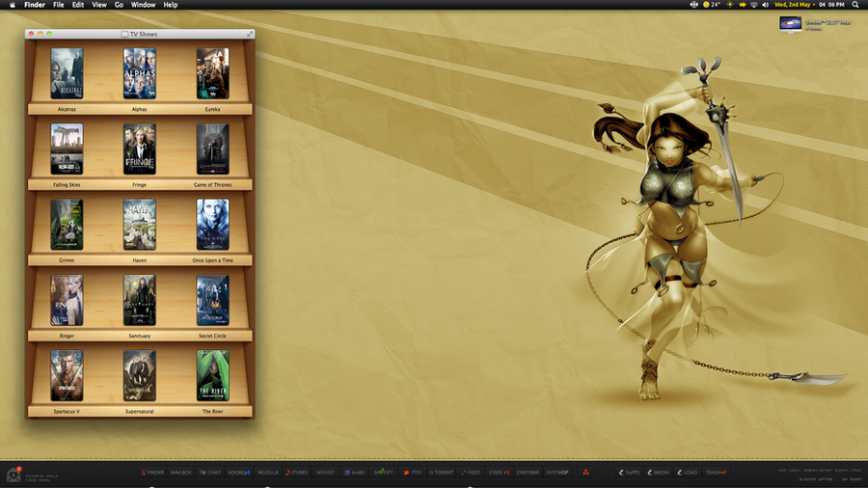
Task: Open the Window menu
Action: click(143, 5)
